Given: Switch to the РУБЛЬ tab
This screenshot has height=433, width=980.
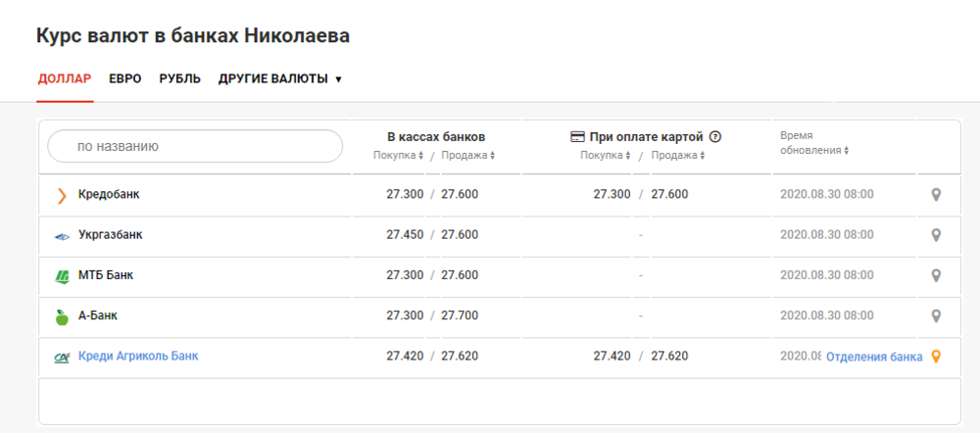Looking at the screenshot, I should [180, 79].
